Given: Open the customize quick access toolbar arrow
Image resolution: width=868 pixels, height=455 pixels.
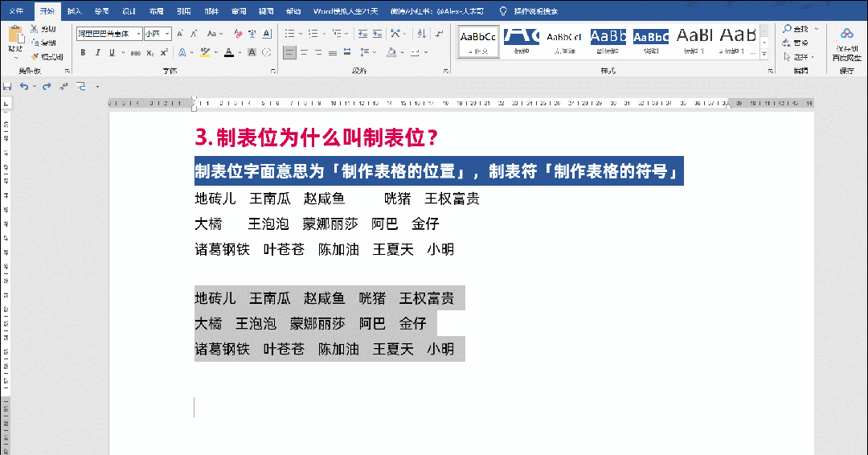Looking at the screenshot, I should pyautogui.click(x=97, y=87).
